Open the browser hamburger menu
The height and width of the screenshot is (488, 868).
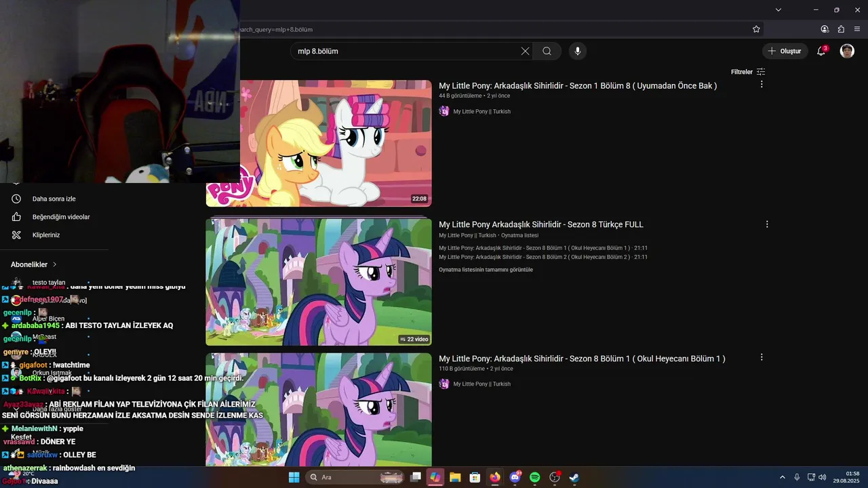pyautogui.click(x=857, y=29)
